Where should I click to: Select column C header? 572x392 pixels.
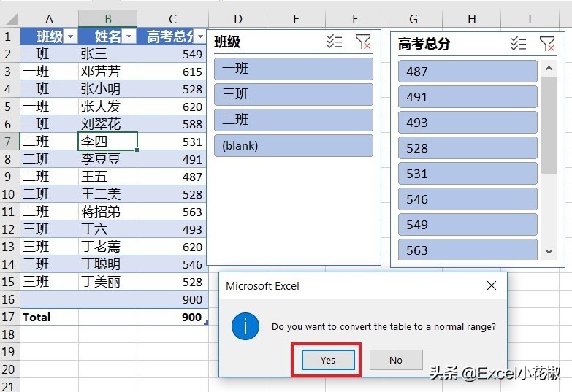click(x=172, y=19)
